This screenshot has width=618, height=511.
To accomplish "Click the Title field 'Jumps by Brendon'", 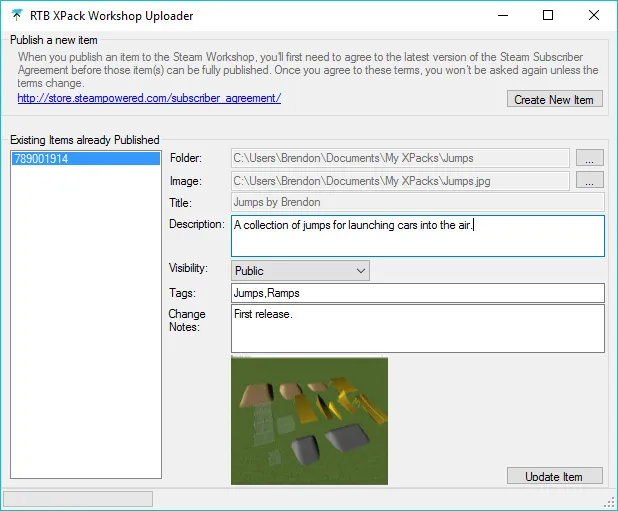I will click(418, 202).
